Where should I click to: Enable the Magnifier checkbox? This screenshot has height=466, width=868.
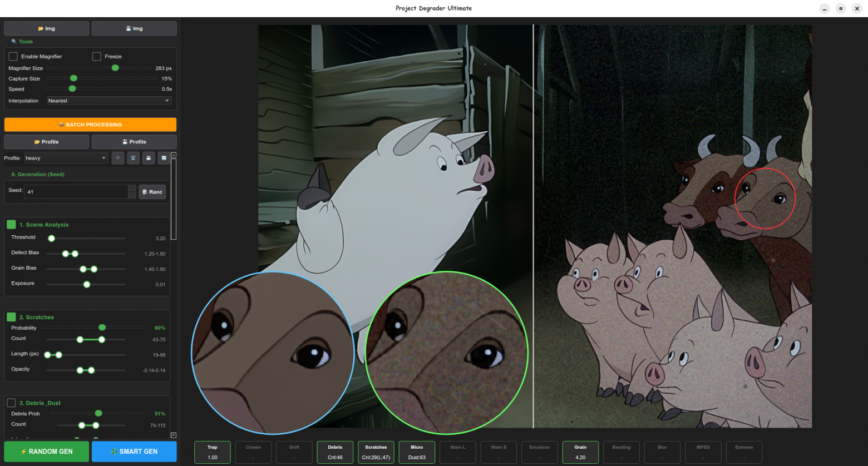click(x=13, y=56)
